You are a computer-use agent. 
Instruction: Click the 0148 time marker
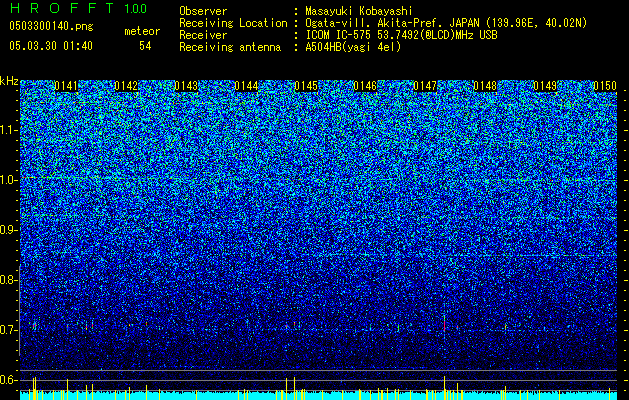[x=485, y=86]
